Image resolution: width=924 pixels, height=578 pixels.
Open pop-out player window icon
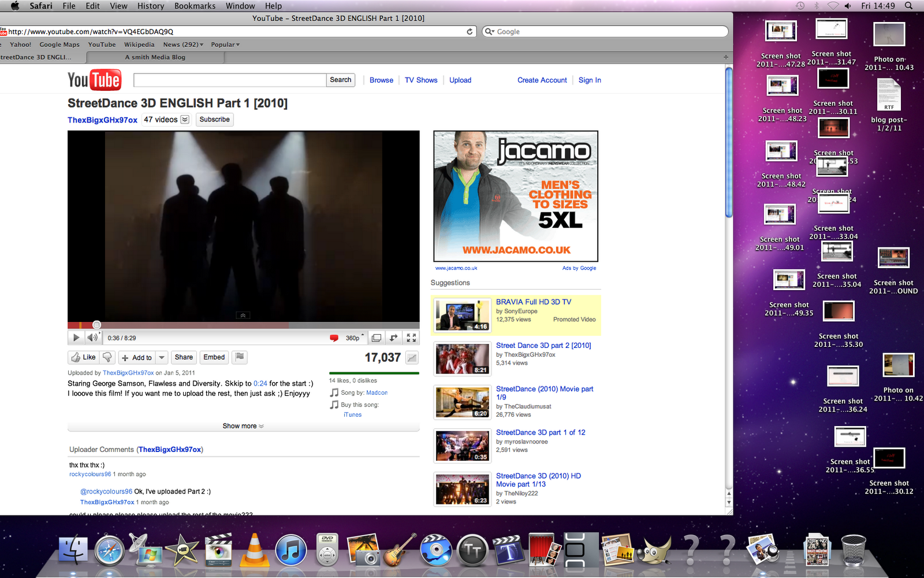(x=376, y=338)
